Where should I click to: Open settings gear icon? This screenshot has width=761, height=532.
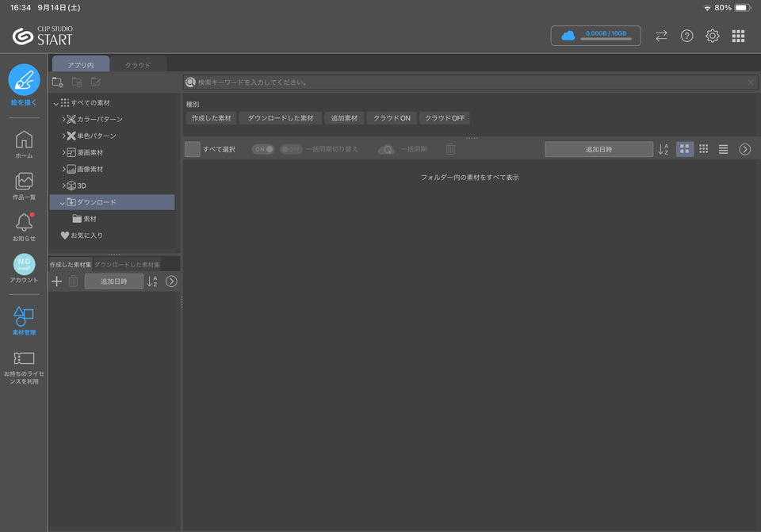(713, 36)
